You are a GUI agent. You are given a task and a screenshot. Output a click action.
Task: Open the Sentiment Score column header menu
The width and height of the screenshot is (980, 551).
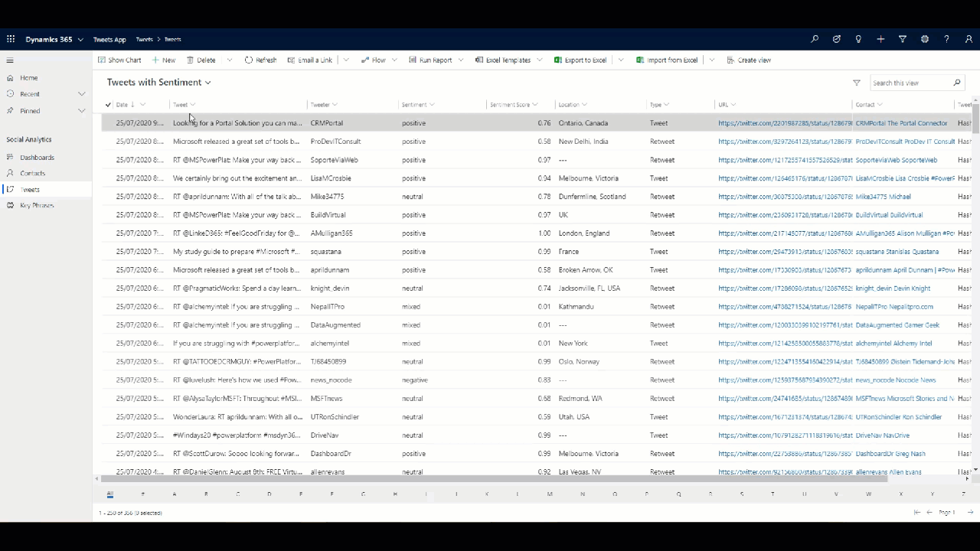tap(514, 104)
